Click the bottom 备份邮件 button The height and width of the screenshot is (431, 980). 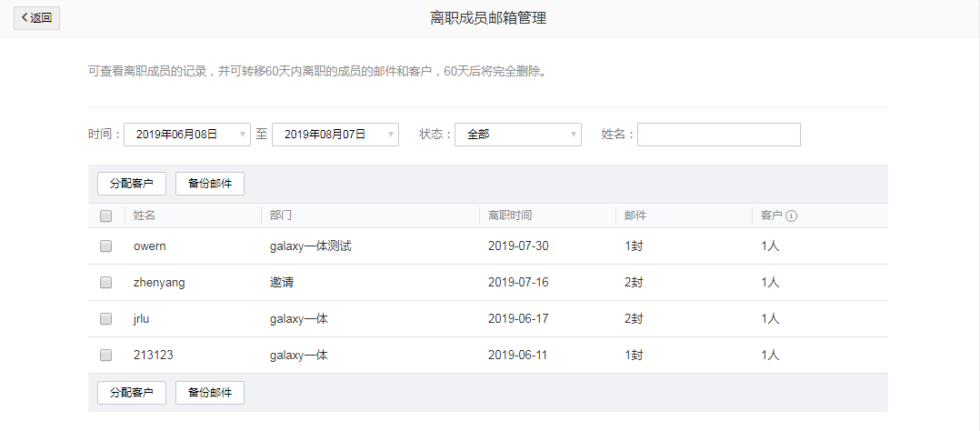click(209, 393)
